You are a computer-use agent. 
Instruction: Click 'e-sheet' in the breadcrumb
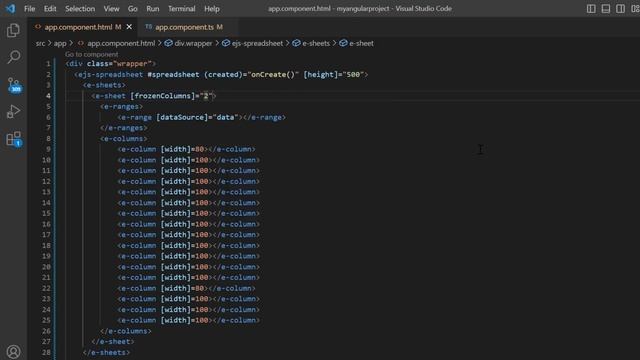[x=361, y=43]
